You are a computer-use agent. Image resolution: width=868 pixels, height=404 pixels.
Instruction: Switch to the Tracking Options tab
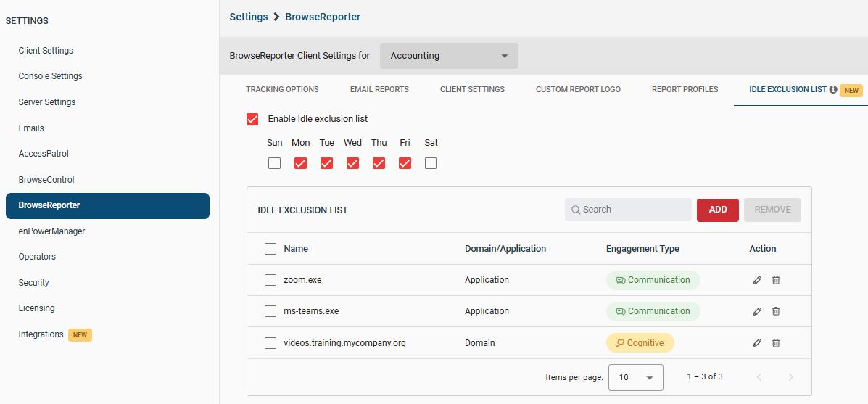[282, 89]
